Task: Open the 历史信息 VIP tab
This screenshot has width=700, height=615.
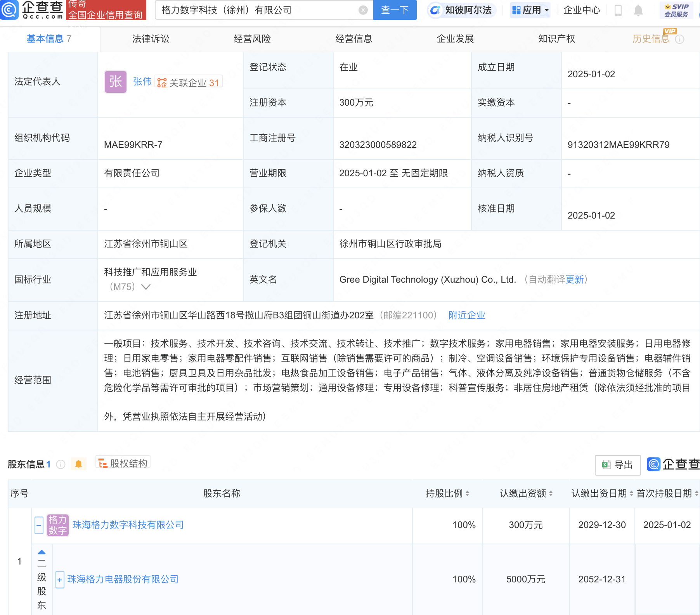Action: pyautogui.click(x=651, y=38)
